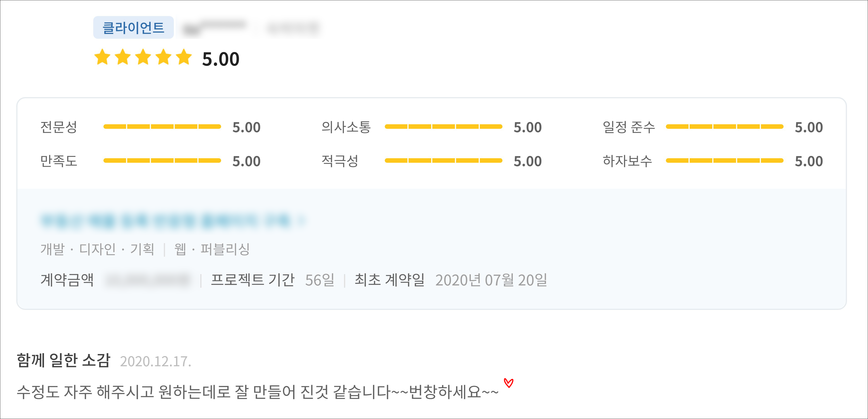Click the 2020년 07월 20일 contract date
Viewport: 868px width, 419px height.
(x=491, y=280)
